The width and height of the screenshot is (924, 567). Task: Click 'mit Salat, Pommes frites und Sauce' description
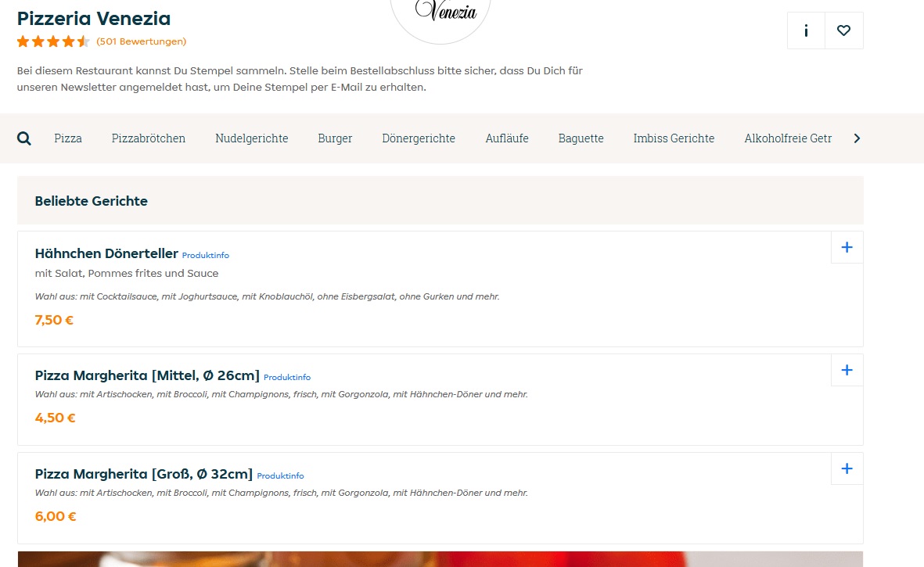tap(127, 273)
